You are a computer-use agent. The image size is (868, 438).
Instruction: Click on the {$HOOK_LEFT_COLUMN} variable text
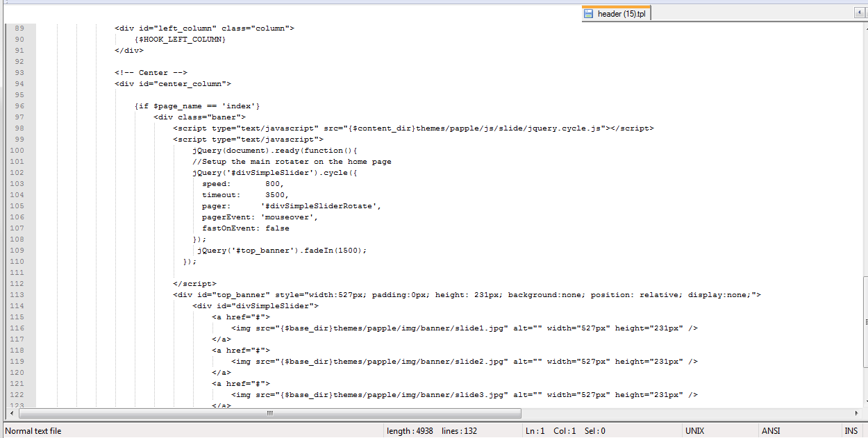pos(180,40)
